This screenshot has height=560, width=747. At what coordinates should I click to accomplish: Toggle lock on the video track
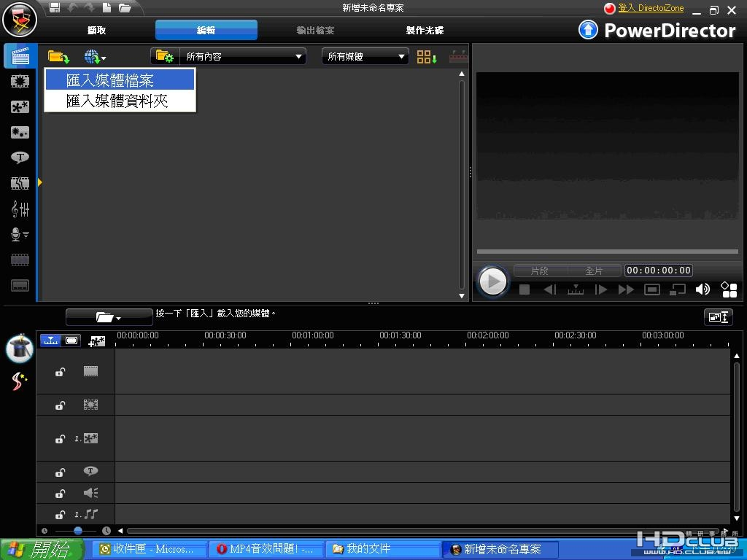pos(60,372)
